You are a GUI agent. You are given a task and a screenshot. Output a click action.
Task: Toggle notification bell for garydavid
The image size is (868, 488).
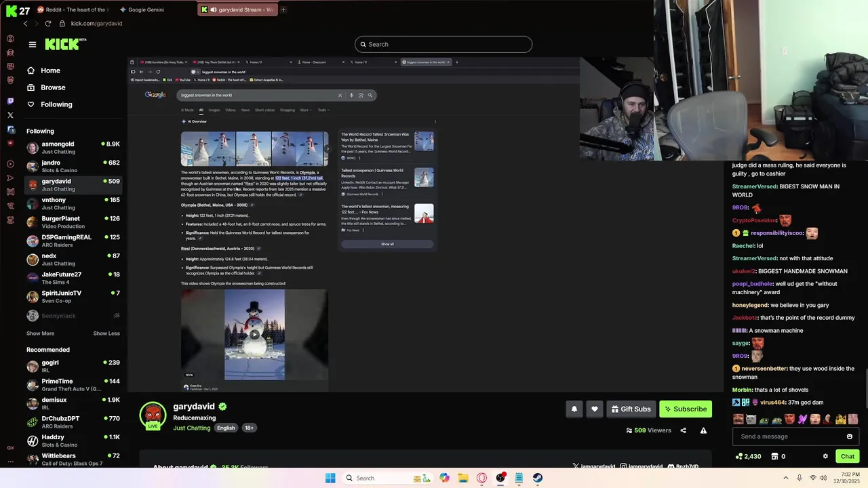[574, 409]
